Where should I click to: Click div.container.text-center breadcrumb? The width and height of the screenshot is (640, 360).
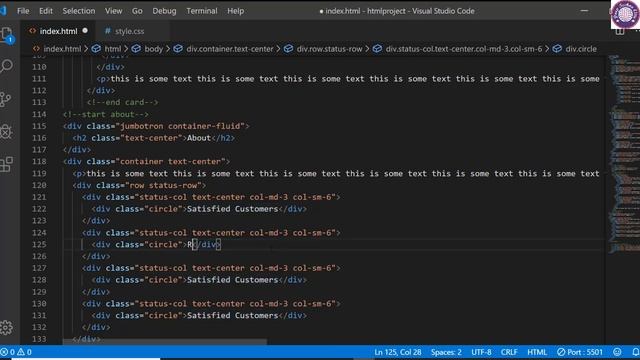click(x=230, y=49)
